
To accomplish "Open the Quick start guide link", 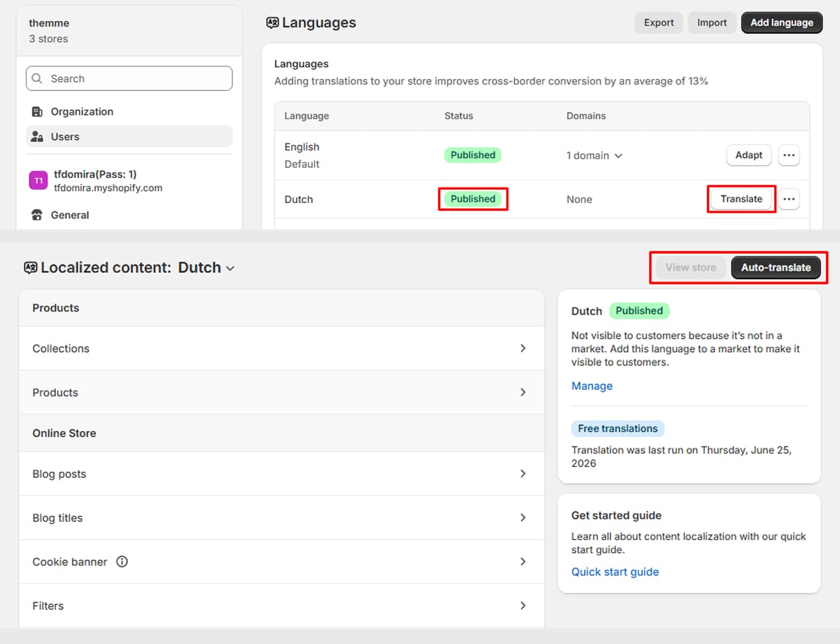I will click(x=615, y=572).
